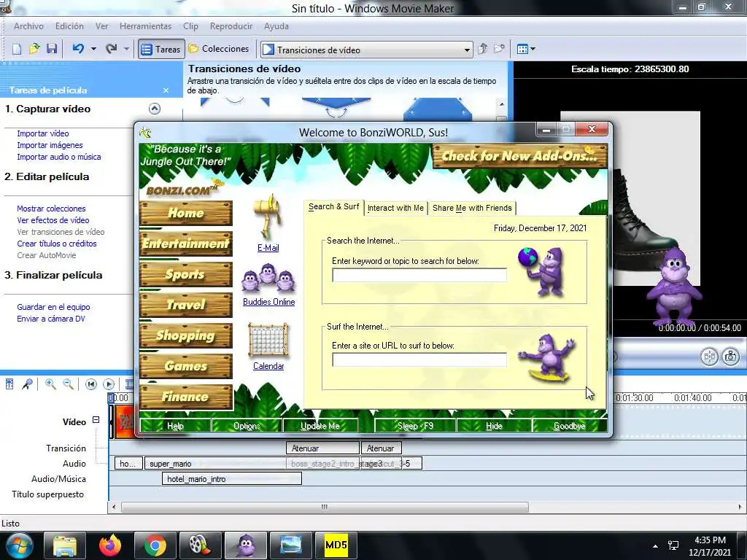Viewport: 747px width, 560px height.
Task: Click the narrate timeline microphone icon
Action: [27, 384]
